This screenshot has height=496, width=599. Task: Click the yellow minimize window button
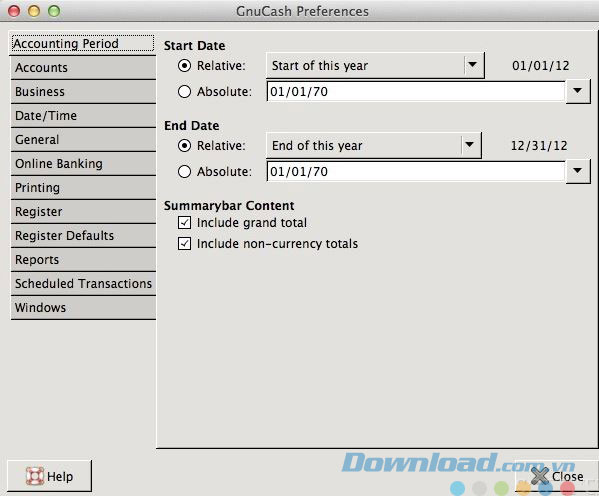(34, 11)
